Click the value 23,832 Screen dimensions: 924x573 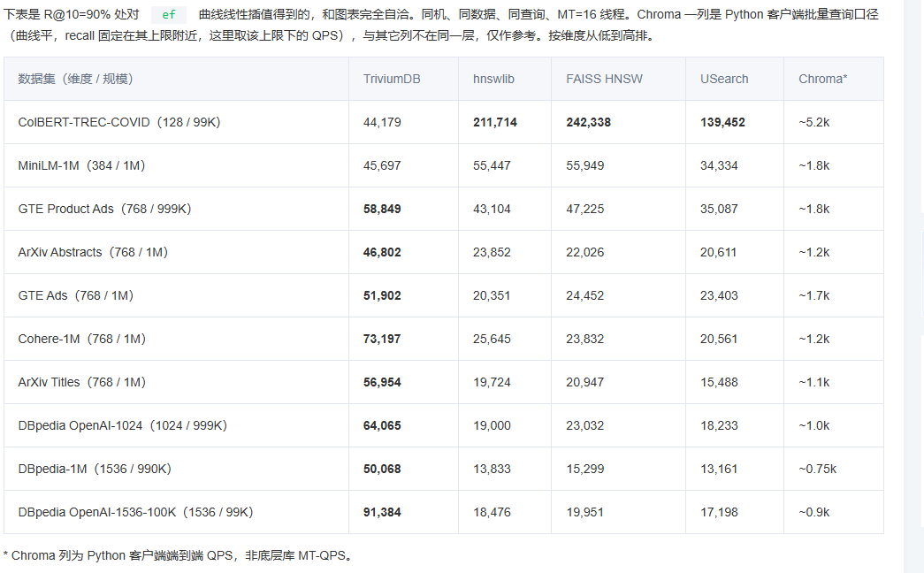pos(584,339)
